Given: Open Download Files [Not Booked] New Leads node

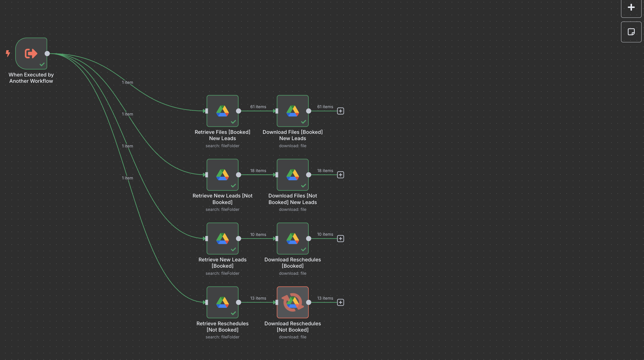Looking at the screenshot, I should tap(293, 175).
